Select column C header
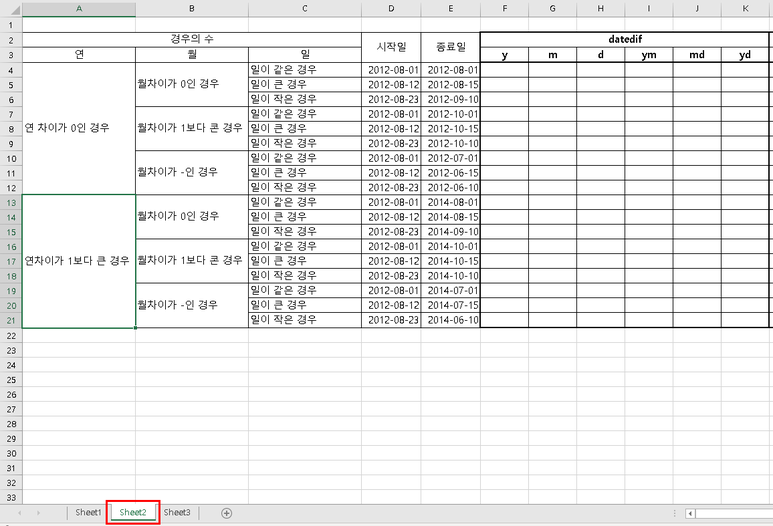The image size is (773, 526). click(305, 8)
